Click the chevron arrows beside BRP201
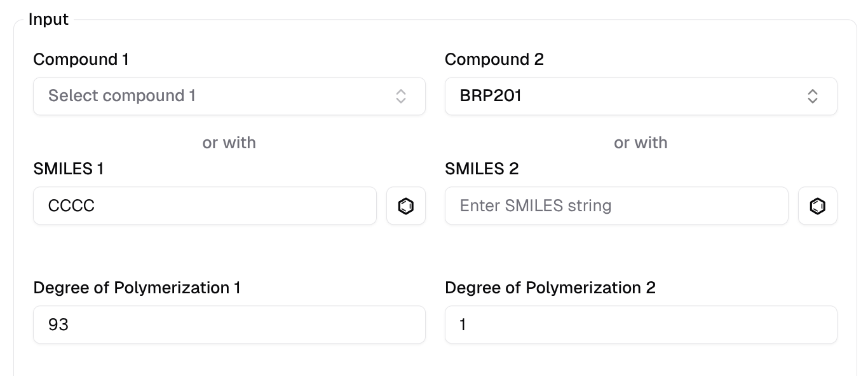 pyautogui.click(x=812, y=96)
